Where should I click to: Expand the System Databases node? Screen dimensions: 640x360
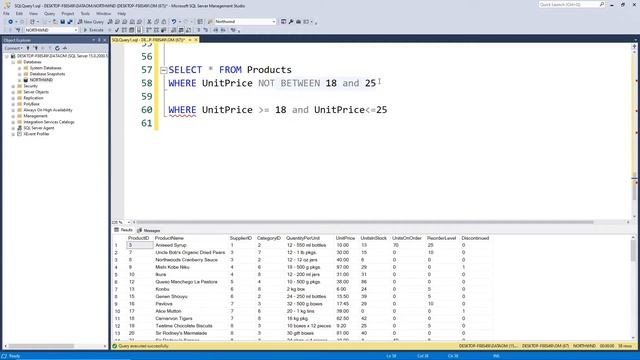pos(19,68)
